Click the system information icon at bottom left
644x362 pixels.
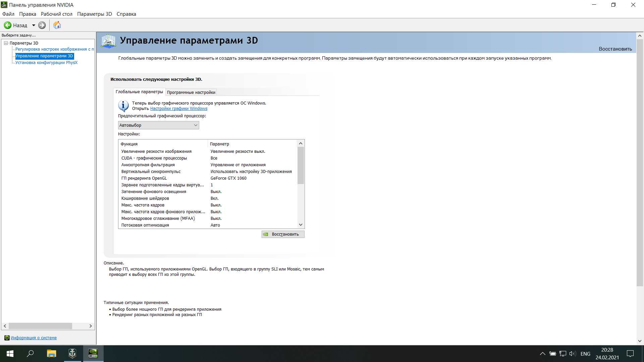point(7,338)
